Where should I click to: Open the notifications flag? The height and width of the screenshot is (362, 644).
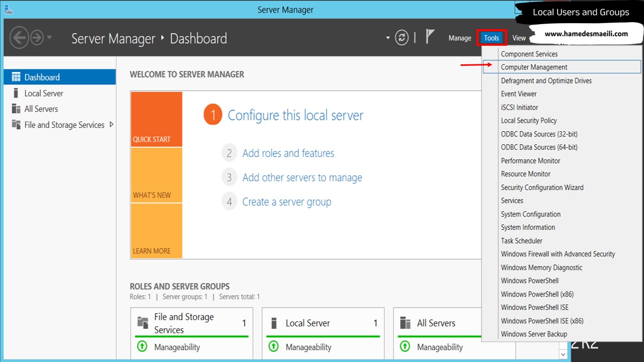430,37
